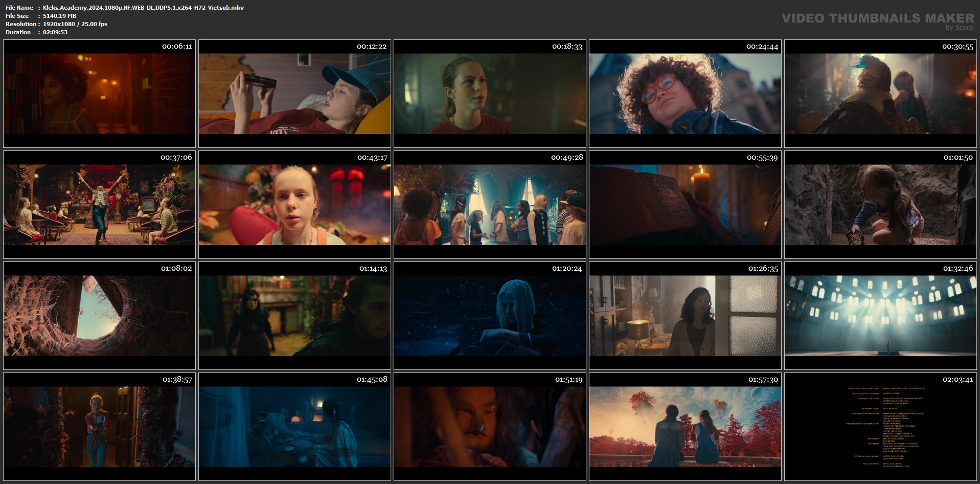Image resolution: width=980 pixels, height=484 pixels.
Task: Select the File Name label
Action: click(x=19, y=8)
